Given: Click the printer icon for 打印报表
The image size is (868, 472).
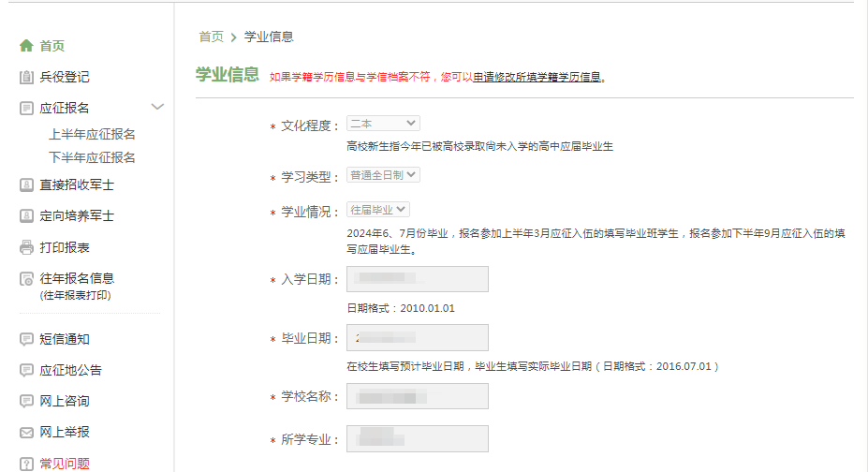Looking at the screenshot, I should coord(26,247).
